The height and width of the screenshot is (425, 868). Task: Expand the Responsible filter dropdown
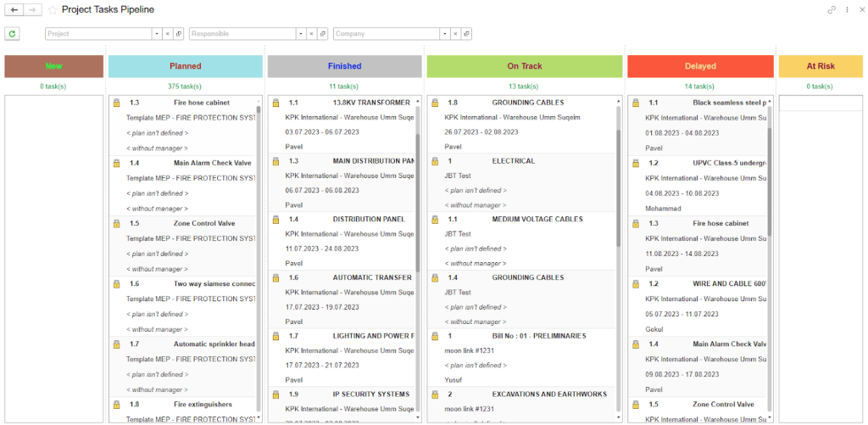coord(300,34)
